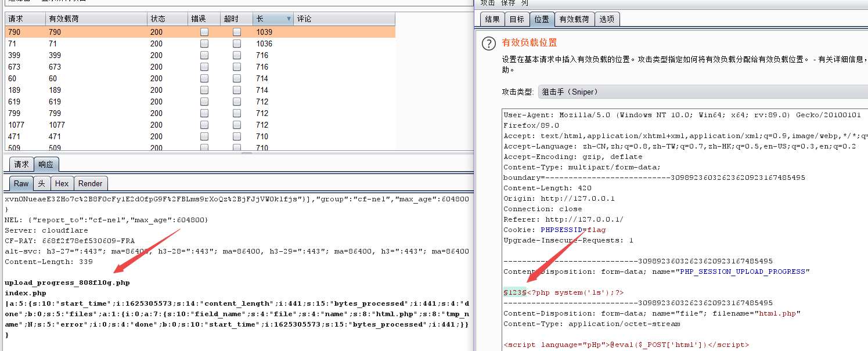
Task: Switch to the 选项 tab
Action: (x=607, y=19)
